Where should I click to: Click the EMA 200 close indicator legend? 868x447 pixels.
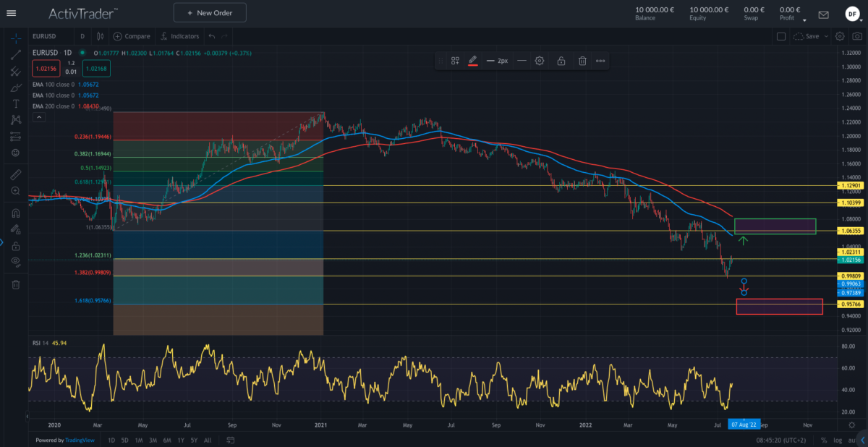(x=66, y=106)
